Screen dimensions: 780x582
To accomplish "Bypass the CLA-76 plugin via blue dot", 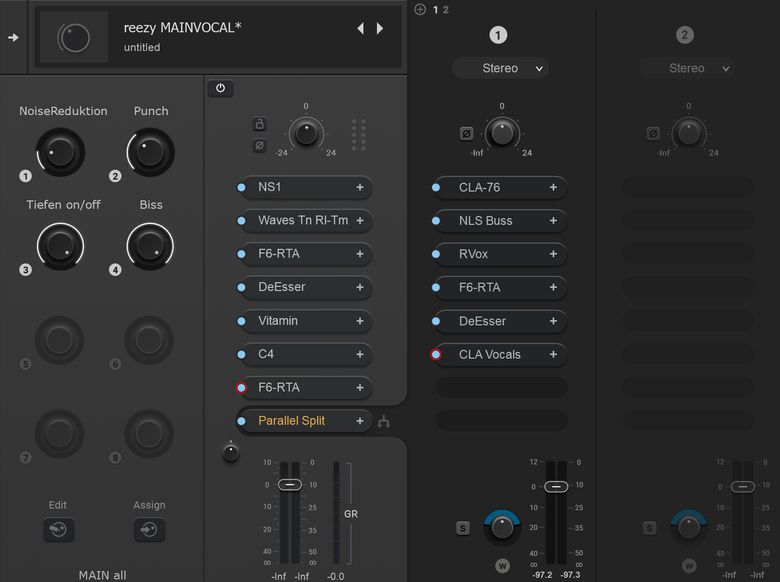I will [436, 188].
